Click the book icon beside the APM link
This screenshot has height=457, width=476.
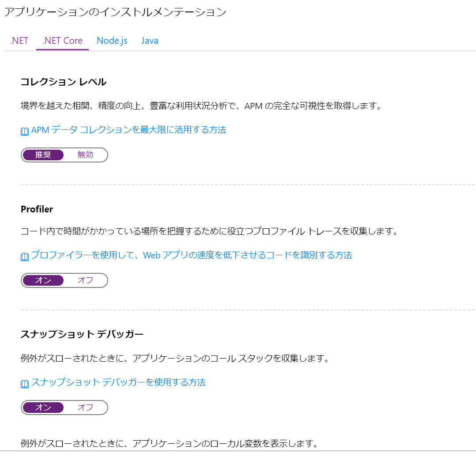click(24, 131)
